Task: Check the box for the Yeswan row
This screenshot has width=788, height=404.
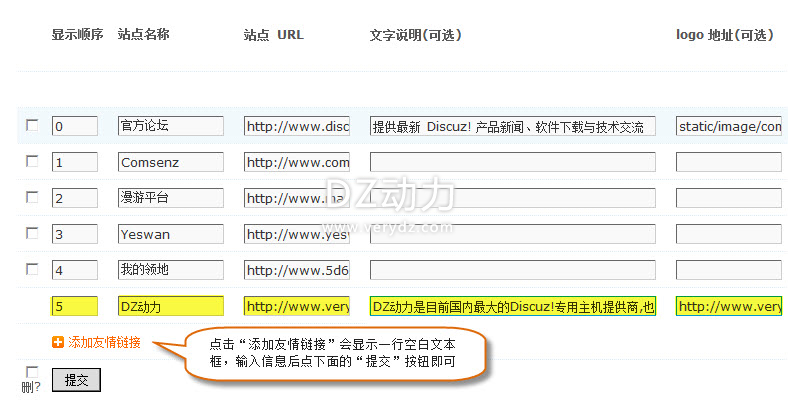Action: (32, 233)
